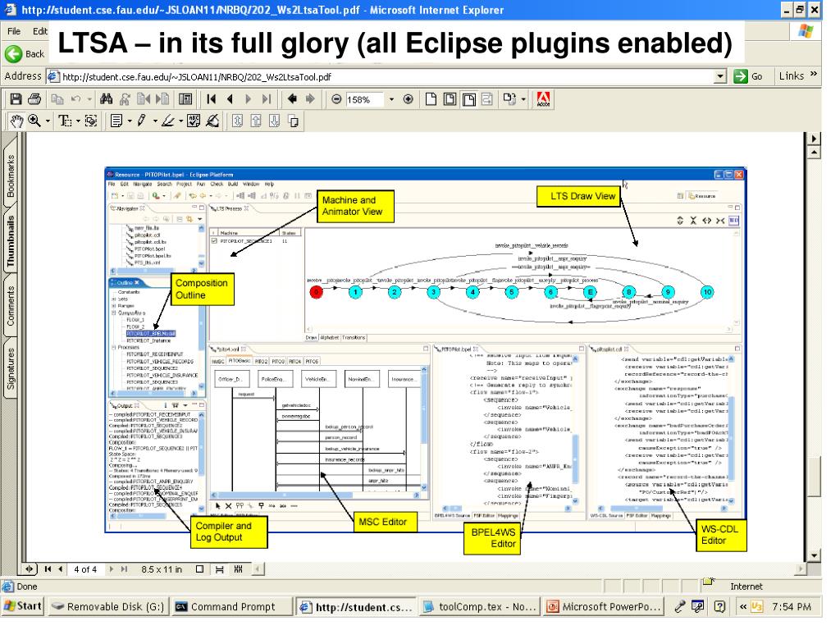The height and width of the screenshot is (630, 840).
Task: Go to first page from the status bar
Action: tap(48, 569)
